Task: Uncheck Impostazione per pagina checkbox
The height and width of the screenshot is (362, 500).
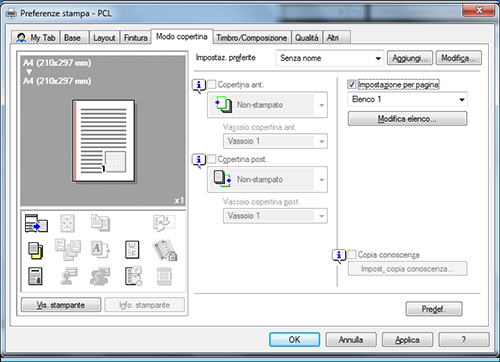Action: 352,84
